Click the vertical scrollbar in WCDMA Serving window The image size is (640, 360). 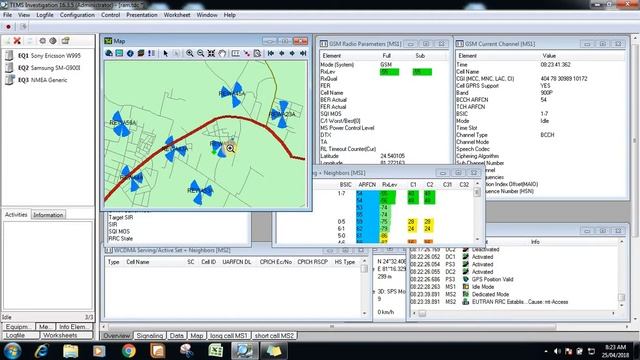pos(364,288)
